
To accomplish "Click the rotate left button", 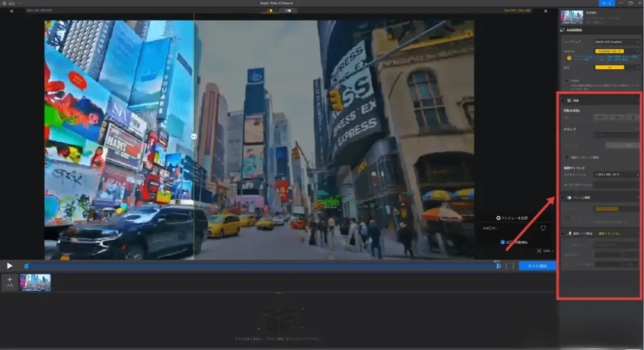I will tap(601, 118).
